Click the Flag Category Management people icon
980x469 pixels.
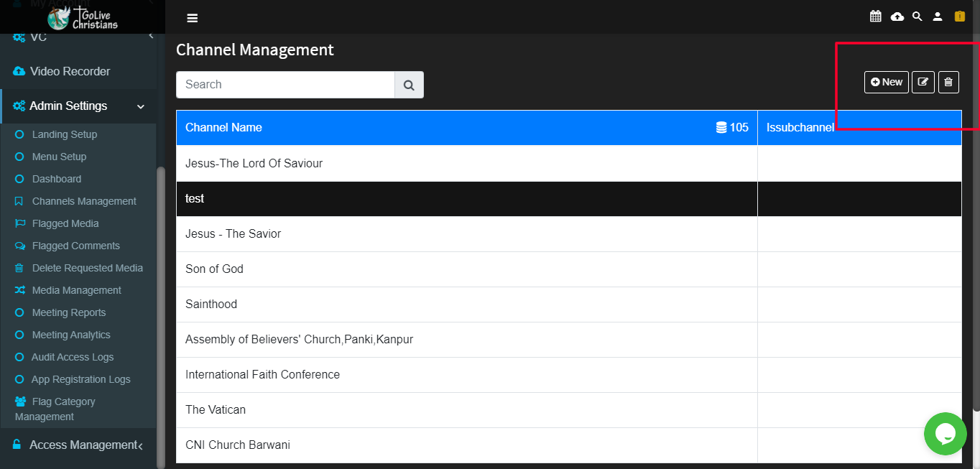pos(20,401)
